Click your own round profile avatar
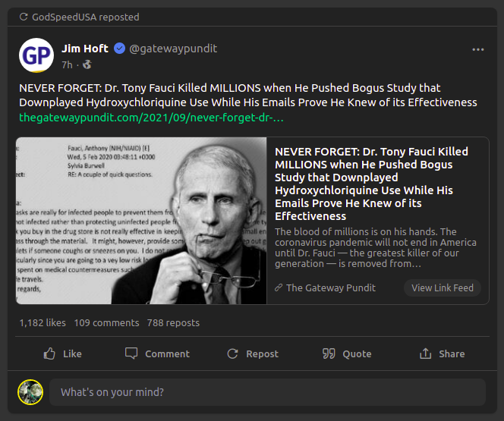504x421 pixels. [30, 392]
